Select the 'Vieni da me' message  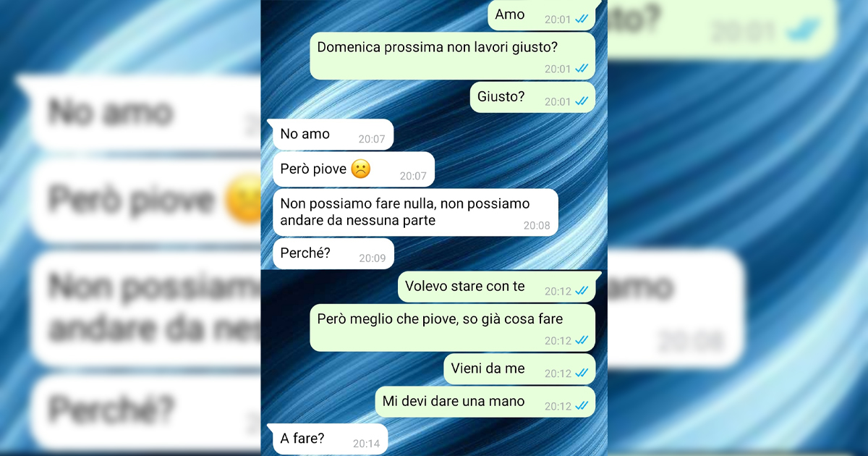click(519, 369)
